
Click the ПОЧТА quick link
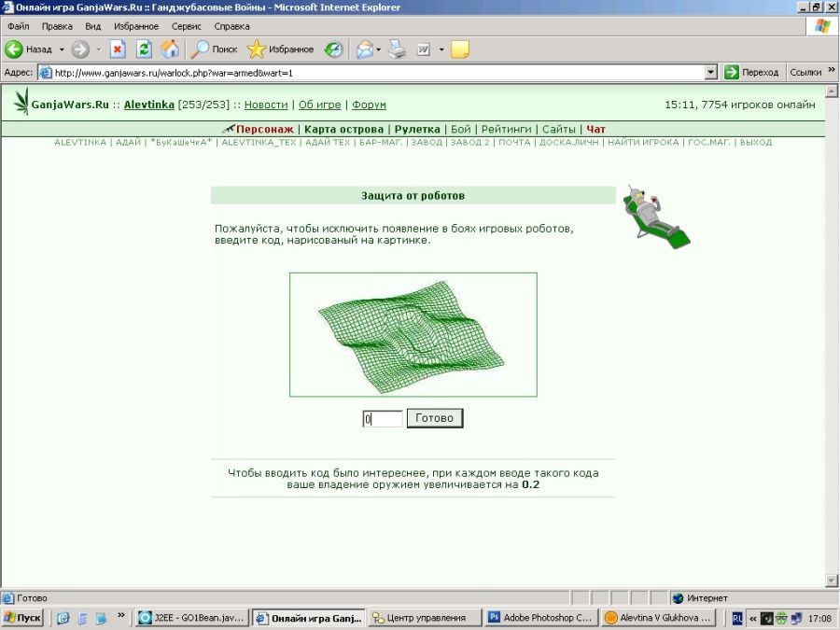pyautogui.click(x=514, y=142)
